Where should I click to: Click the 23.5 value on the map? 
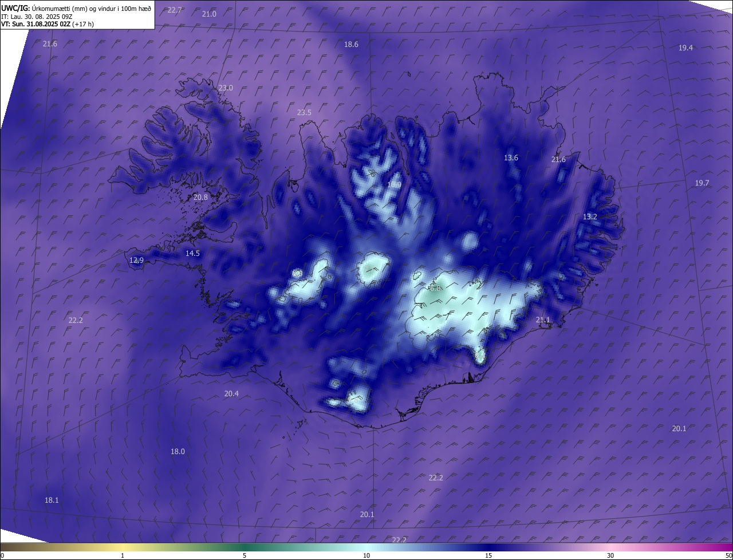click(304, 112)
